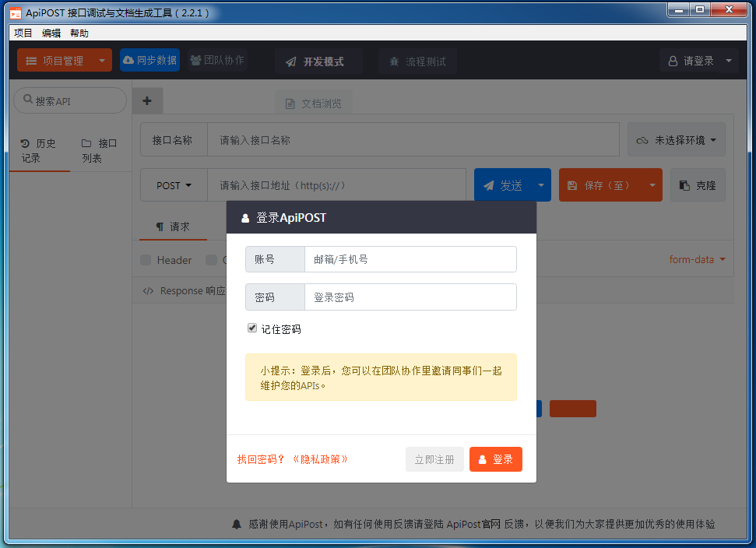
Task: Click the cloud icon in 未选择环境 selector
Action: pyautogui.click(x=642, y=141)
